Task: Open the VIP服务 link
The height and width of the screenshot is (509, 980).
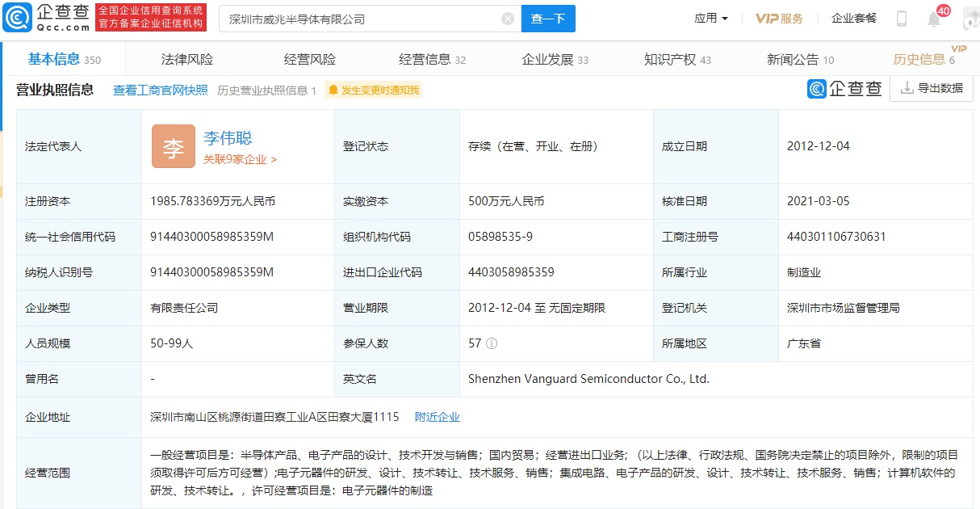Action: pos(779,18)
